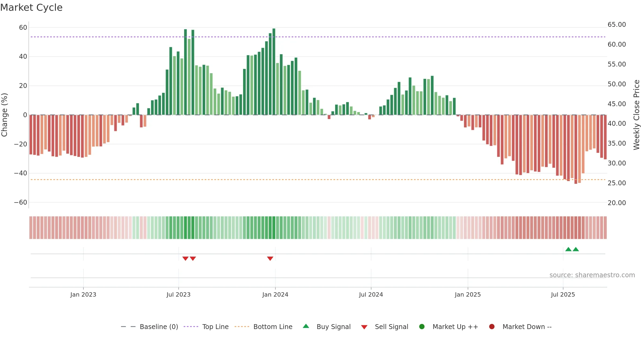Toggle the Market Up ++ legend entry
Screen dimensions: 644x362
point(448,327)
